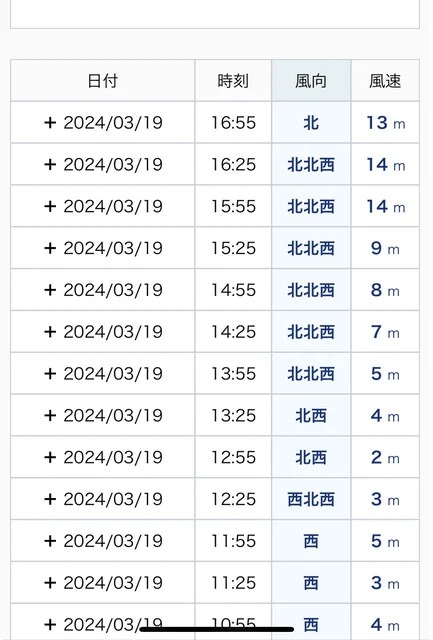Expand the 13:55 row plus icon
The image size is (433, 640).
pos(50,373)
